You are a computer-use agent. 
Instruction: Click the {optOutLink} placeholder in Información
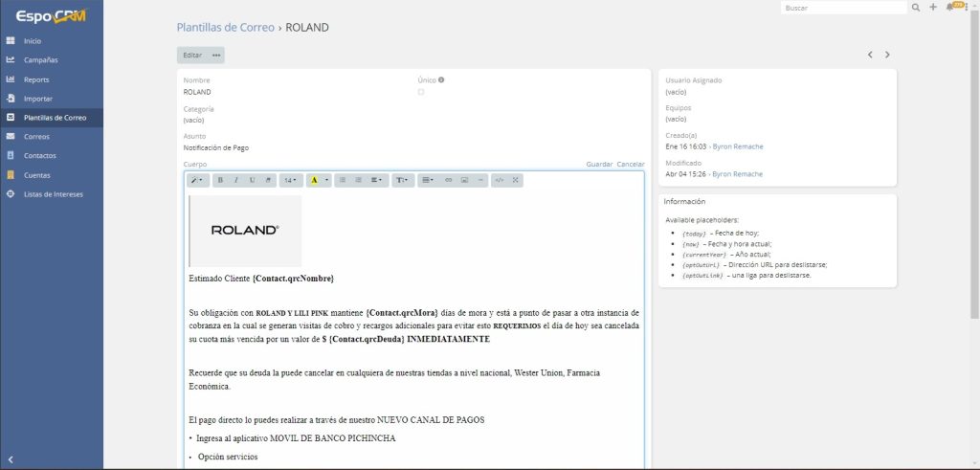(x=702, y=276)
